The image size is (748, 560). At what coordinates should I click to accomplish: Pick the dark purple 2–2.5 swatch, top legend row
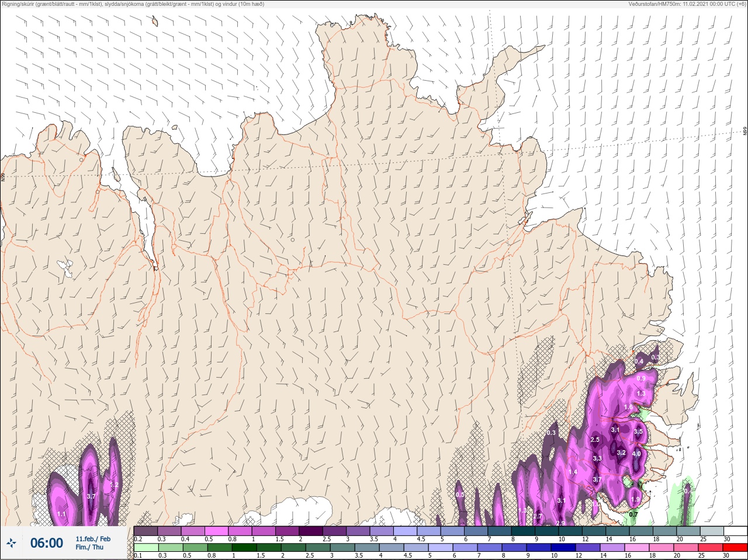click(x=310, y=531)
